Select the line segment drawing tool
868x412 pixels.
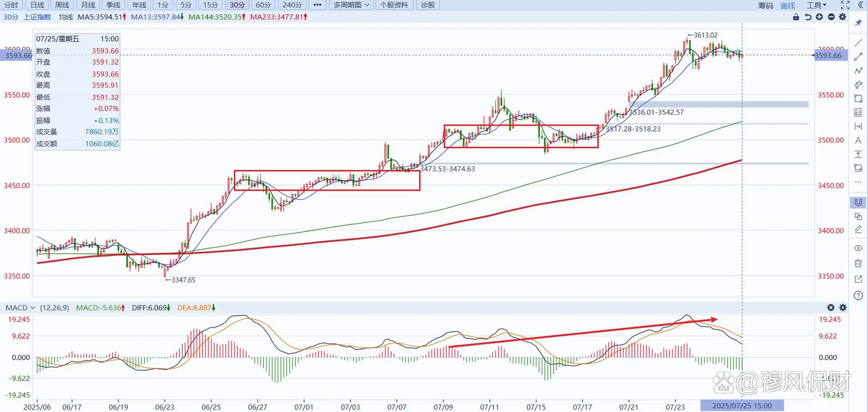pos(858,57)
